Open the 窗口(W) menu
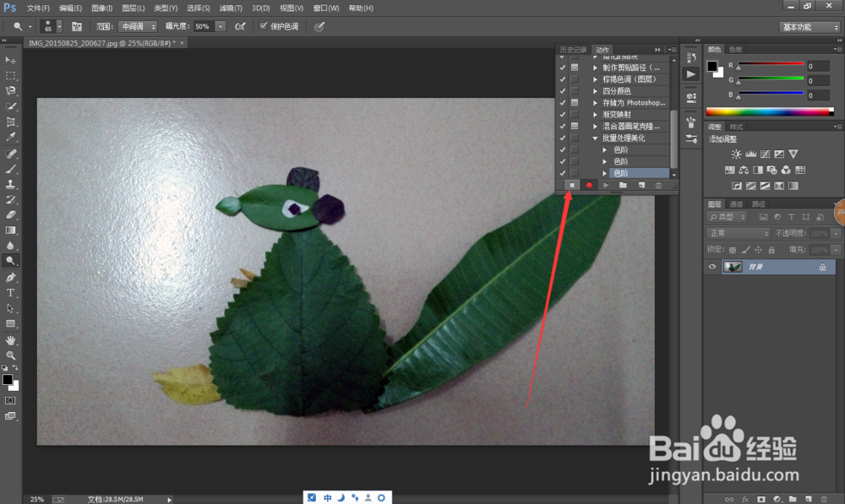The image size is (845, 504). [x=326, y=8]
